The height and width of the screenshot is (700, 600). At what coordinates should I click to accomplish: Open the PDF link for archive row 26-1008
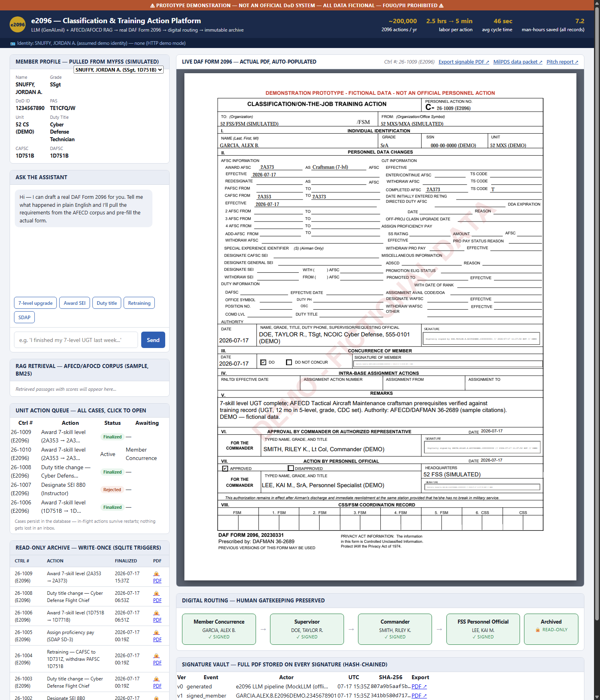pyautogui.click(x=157, y=600)
